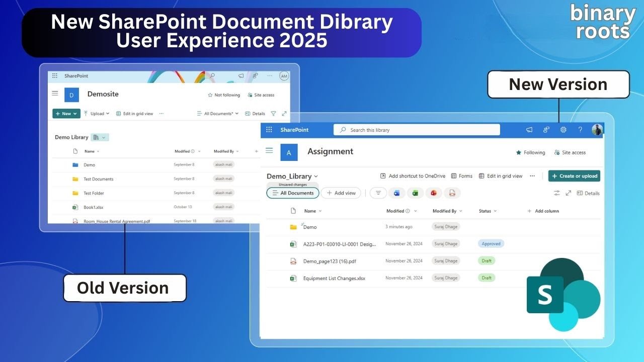Click Forms in the Demo_Library command bar
The width and height of the screenshot is (644, 362).
(461, 176)
